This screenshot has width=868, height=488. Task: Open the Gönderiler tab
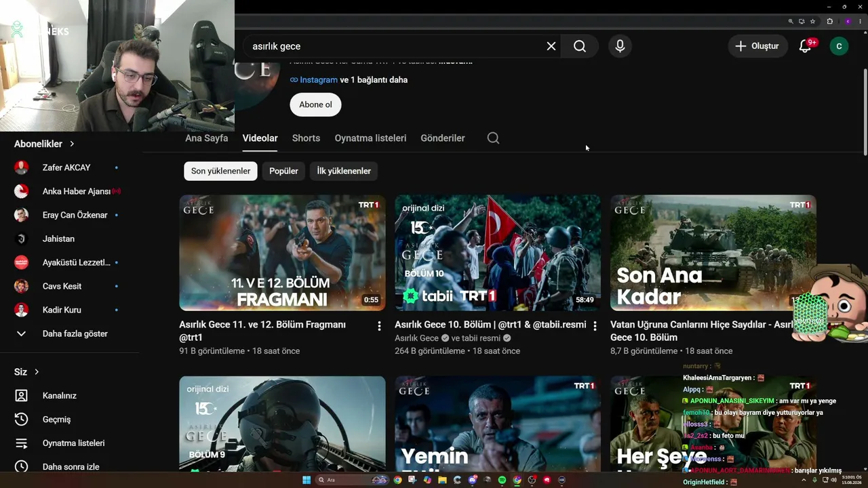[443, 138]
